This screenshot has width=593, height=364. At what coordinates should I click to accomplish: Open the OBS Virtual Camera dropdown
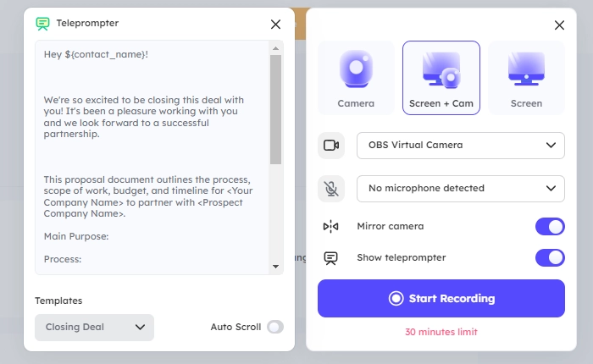tap(460, 146)
